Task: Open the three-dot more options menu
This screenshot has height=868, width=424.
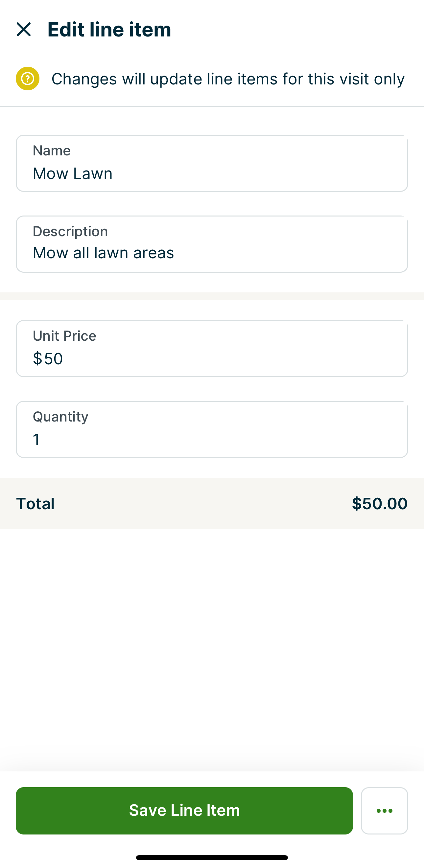Action: click(x=384, y=811)
